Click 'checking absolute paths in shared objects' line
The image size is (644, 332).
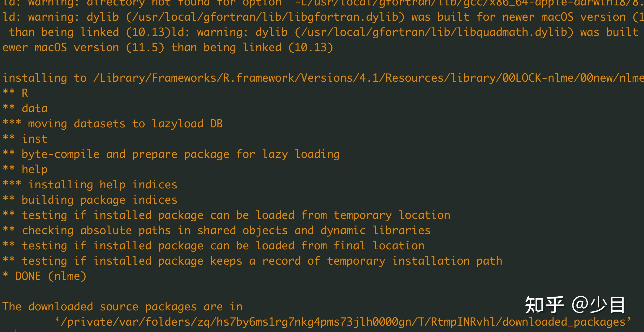point(216,230)
